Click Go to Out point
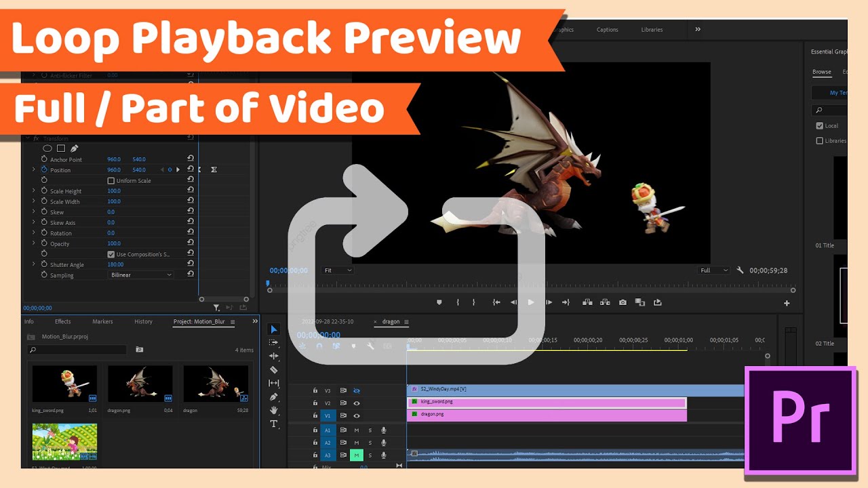The image size is (868, 488). tap(566, 302)
